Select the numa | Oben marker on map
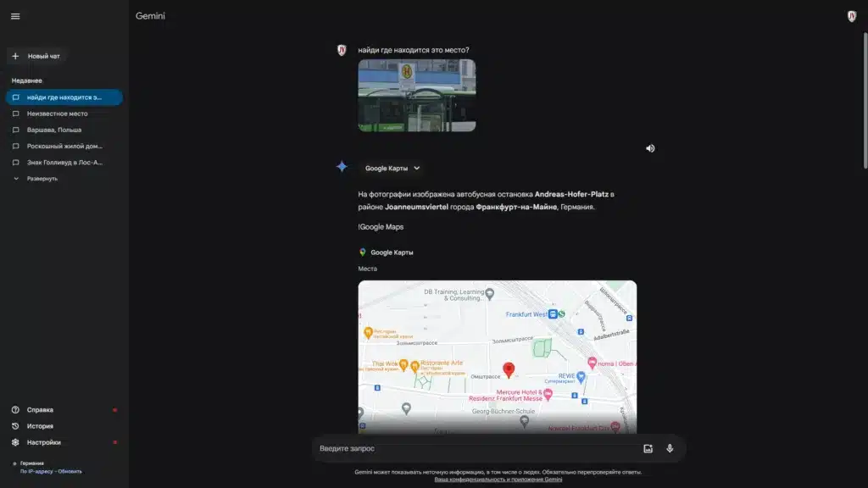Screen dimensions: 868x488 pyautogui.click(x=592, y=363)
